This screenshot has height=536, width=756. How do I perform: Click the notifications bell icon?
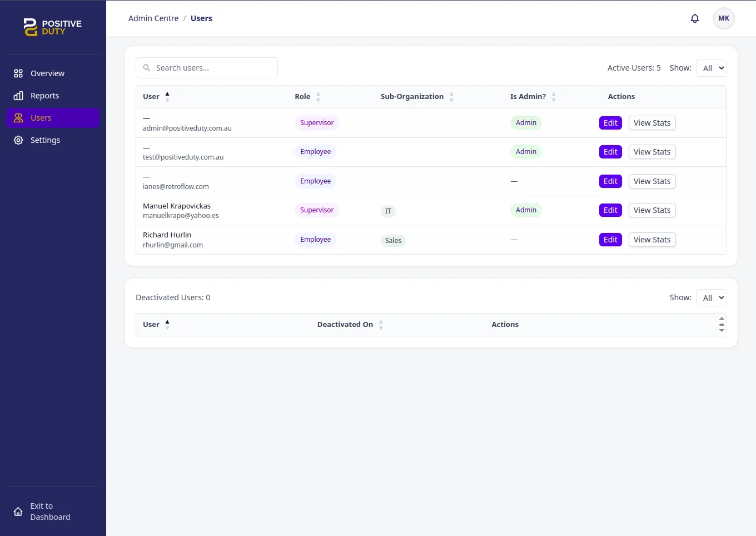coord(694,18)
